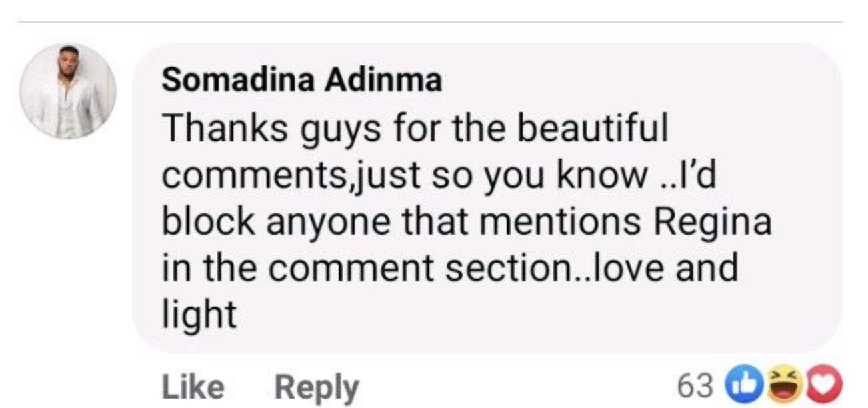
Task: Open Somadina Adinma's profile picture
Action: click(x=67, y=91)
